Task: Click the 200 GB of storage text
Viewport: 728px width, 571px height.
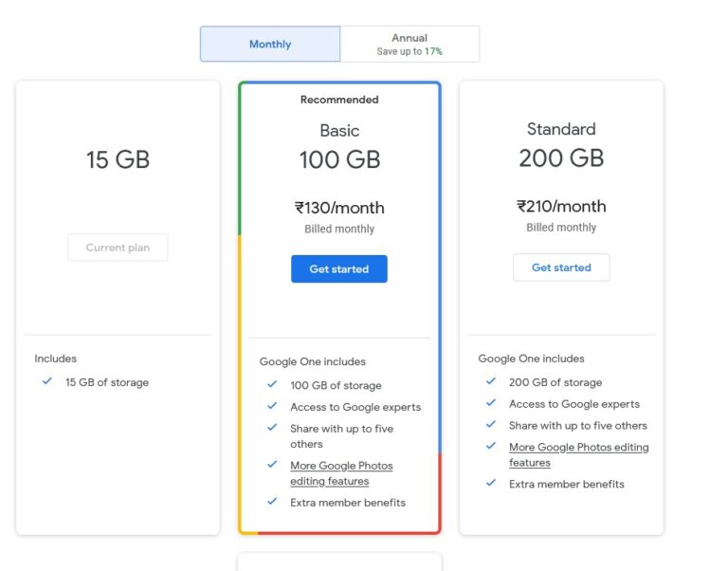Action: pos(555,382)
